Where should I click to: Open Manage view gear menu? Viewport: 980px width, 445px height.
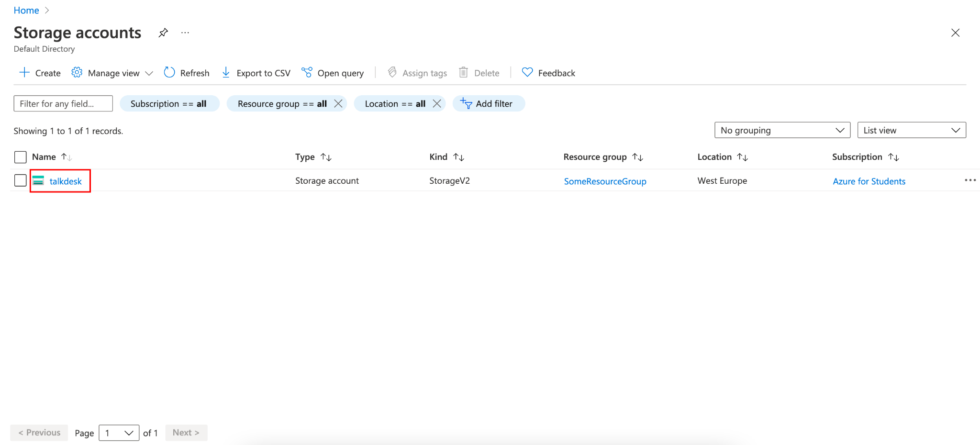pos(112,73)
